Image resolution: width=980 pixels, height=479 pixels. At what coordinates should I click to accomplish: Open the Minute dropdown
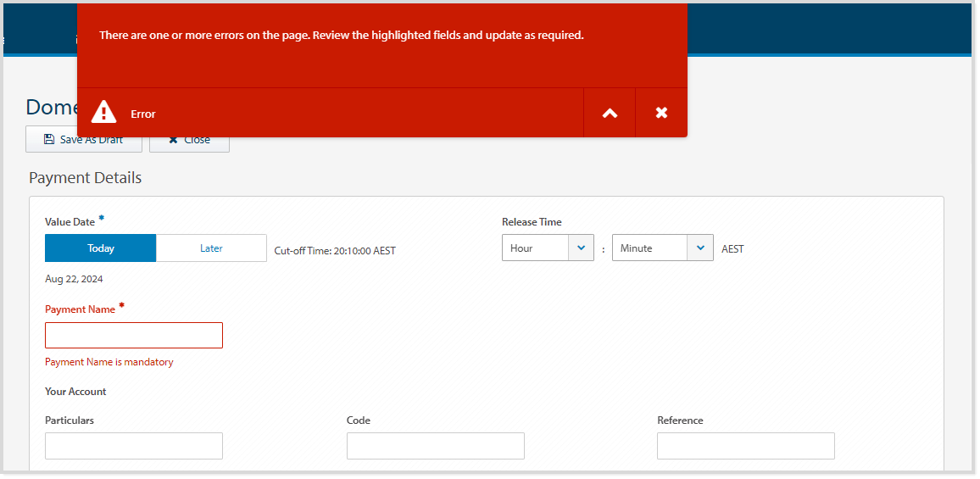[x=662, y=248]
